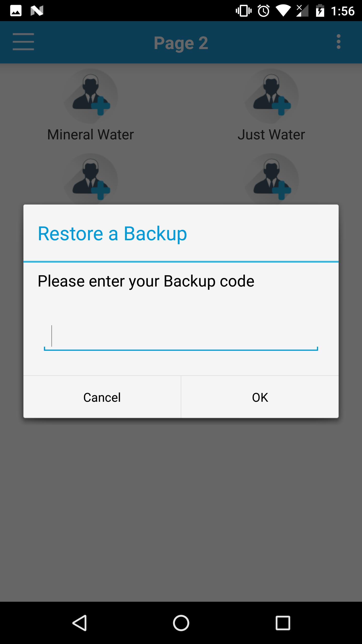Viewport: 362px width, 644px height.
Task: Focus the Backup code input field
Action: click(x=181, y=337)
